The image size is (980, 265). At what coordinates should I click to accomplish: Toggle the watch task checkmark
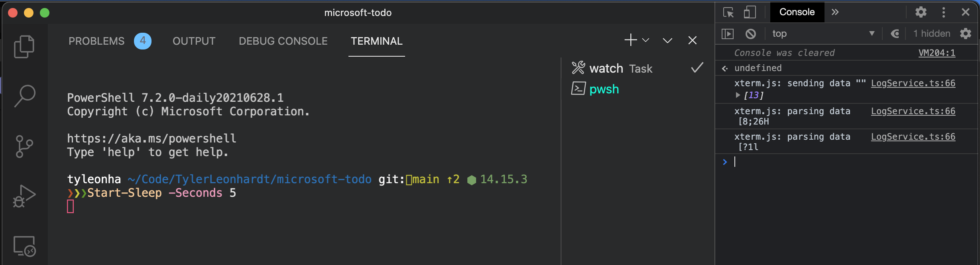[697, 67]
